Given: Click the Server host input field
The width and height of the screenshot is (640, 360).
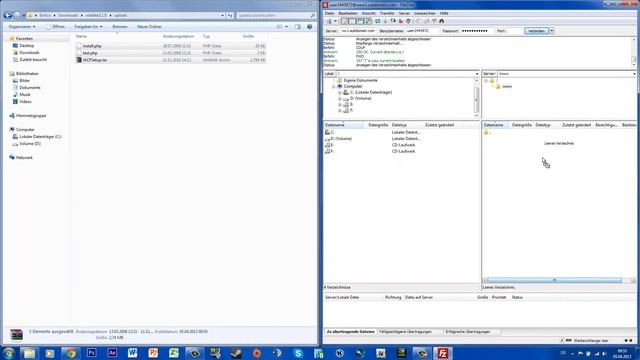Looking at the screenshot, I should 358,31.
